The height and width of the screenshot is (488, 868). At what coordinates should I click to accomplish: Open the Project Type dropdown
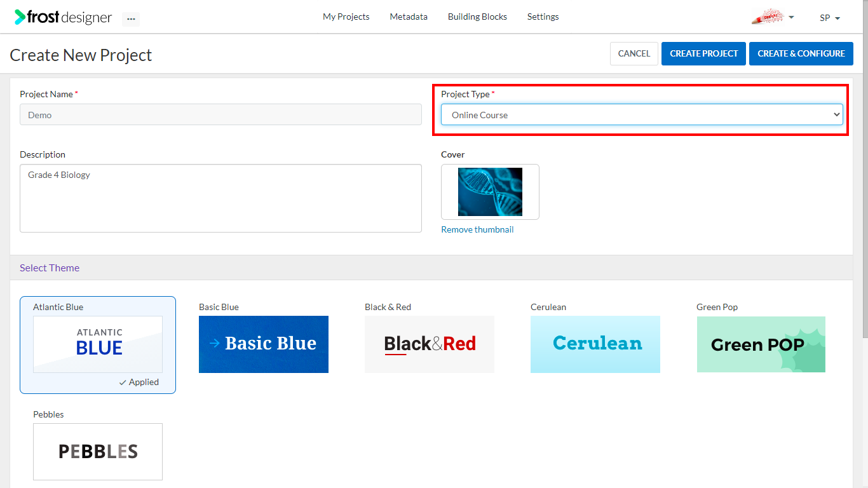click(642, 114)
